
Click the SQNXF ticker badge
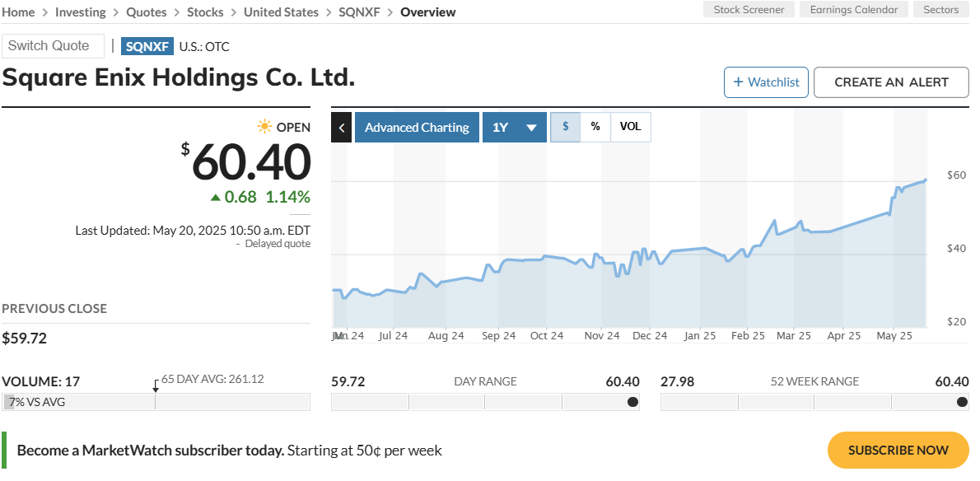pos(147,46)
